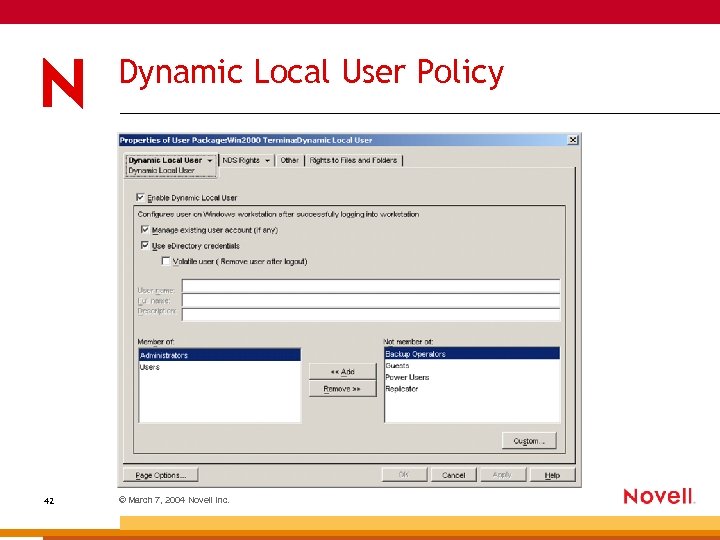Click the Remove >> button
This screenshot has width=720, height=540.
click(343, 389)
